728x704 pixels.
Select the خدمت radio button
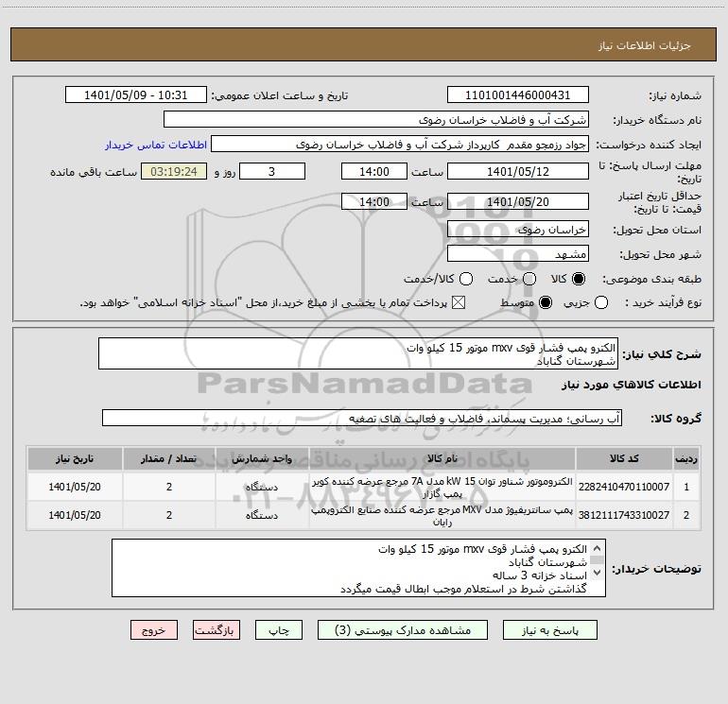(529, 279)
